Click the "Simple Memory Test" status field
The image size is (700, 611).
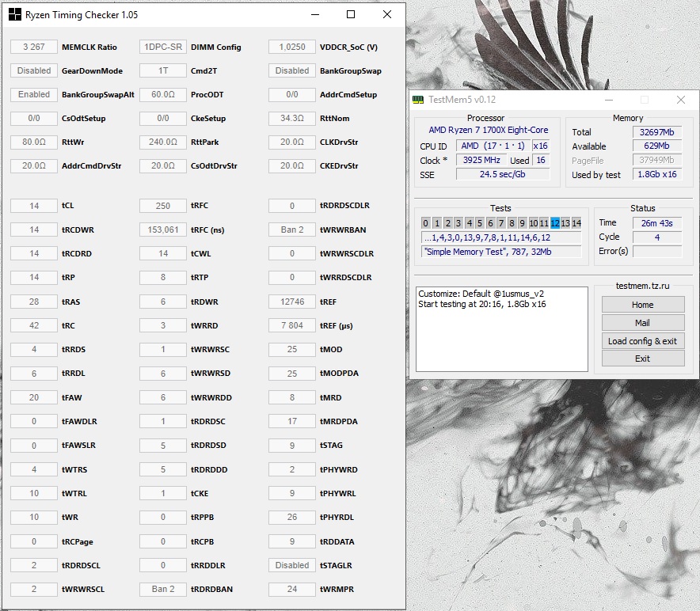(x=501, y=252)
